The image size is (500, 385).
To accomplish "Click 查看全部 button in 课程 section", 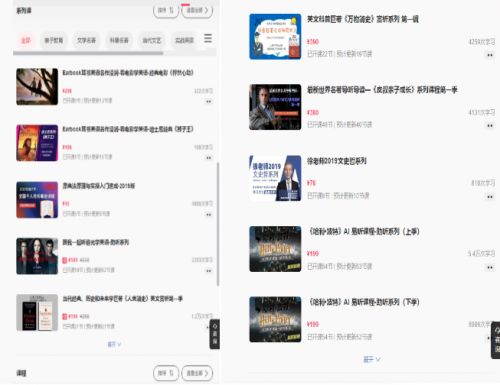I will click(x=197, y=373).
